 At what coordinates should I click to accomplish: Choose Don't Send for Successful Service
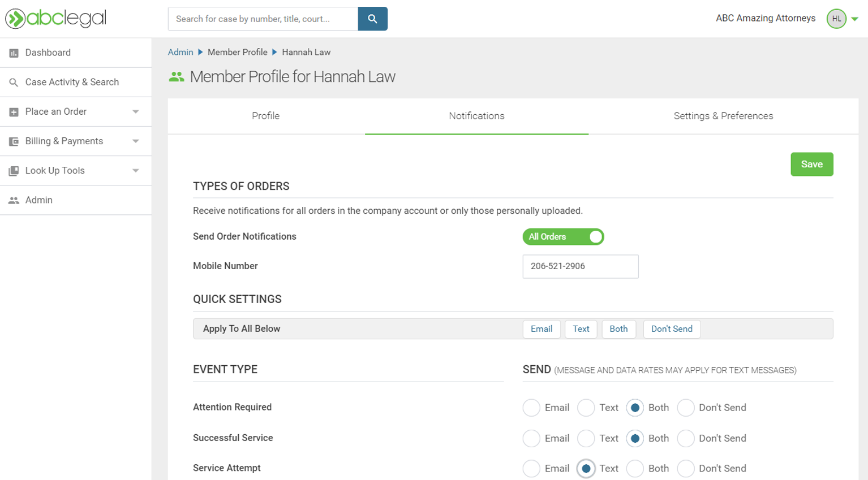(686, 438)
